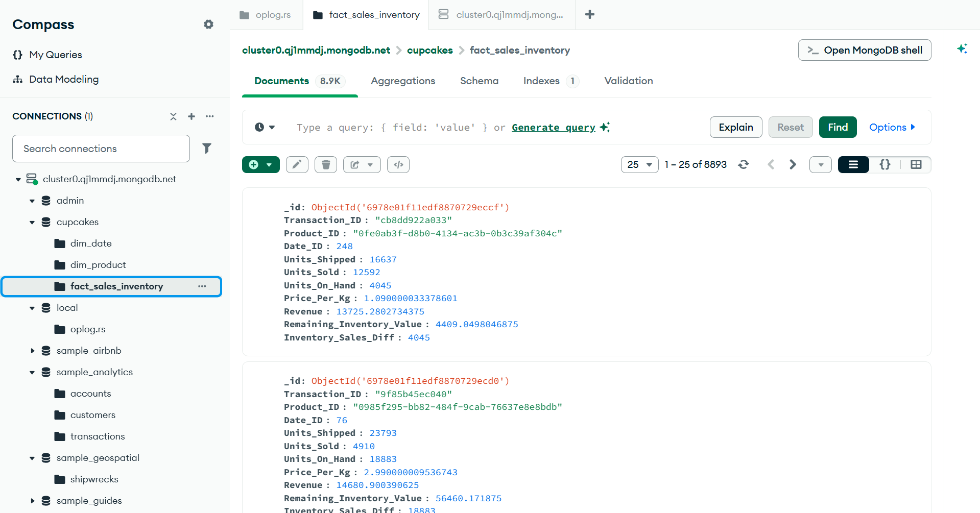Image resolution: width=980 pixels, height=513 pixels.
Task: Click cluster0.qj1mmdj.mongodb.net breadcrumb
Action: (316, 50)
